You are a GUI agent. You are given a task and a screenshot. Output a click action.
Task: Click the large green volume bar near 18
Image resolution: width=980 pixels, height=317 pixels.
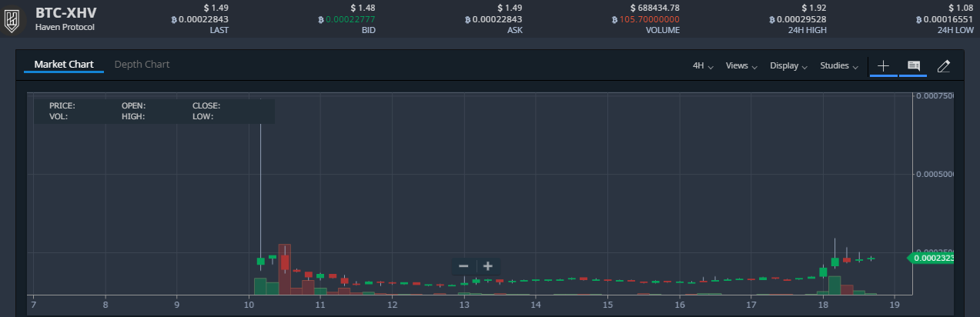coord(835,285)
